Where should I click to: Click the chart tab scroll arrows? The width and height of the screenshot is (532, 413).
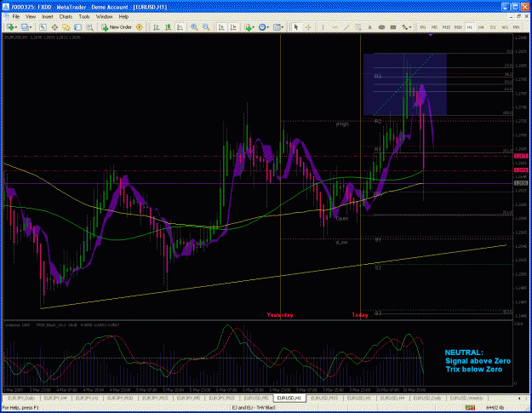(x=523, y=398)
